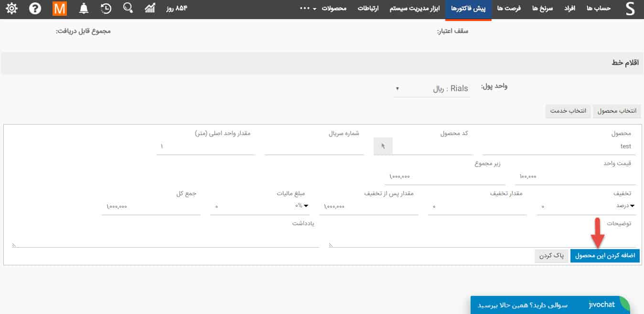The height and width of the screenshot is (314, 644).
Task: Open the tax rate 0% dropdown
Action: pos(301,206)
